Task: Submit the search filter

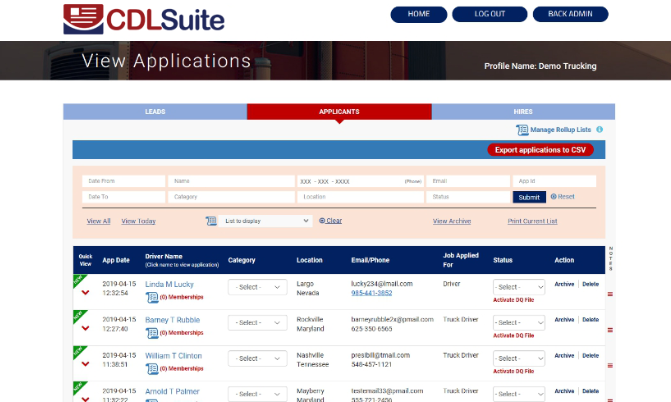Action: point(529,197)
